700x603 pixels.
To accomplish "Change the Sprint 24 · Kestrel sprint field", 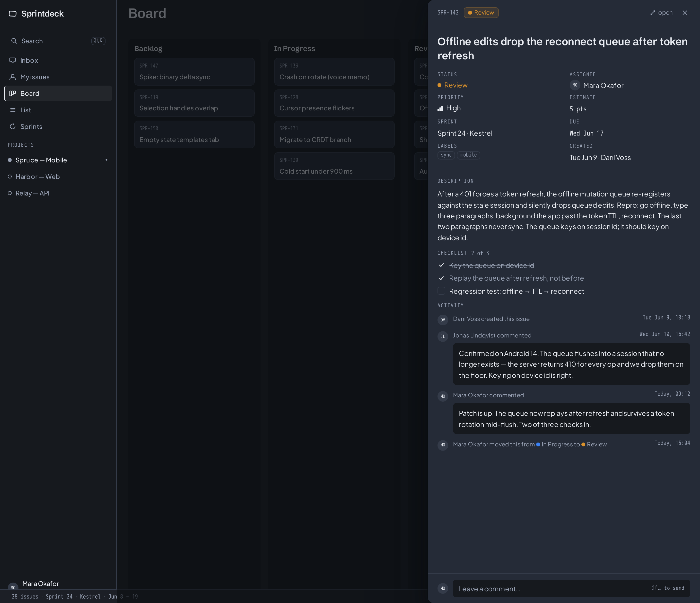I will click(x=465, y=133).
